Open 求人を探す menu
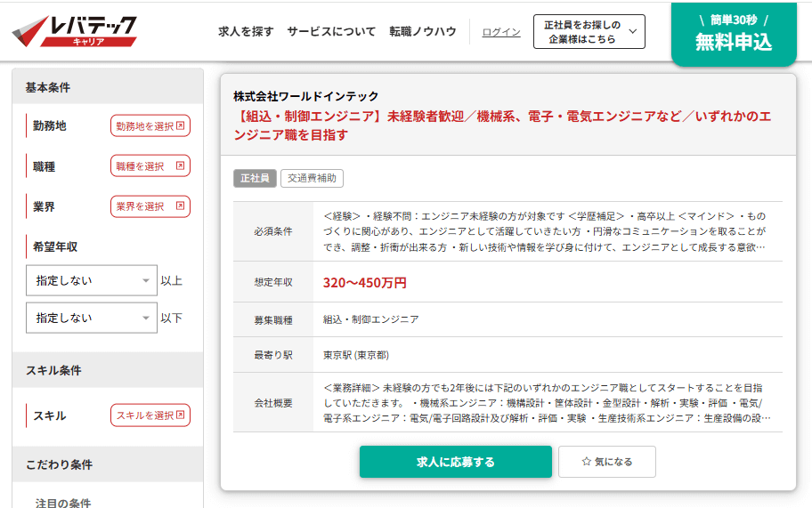812x508 pixels. (246, 31)
